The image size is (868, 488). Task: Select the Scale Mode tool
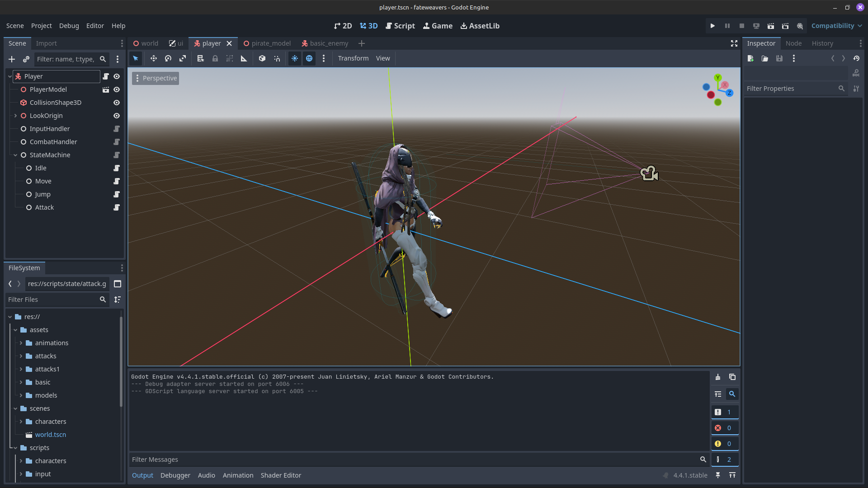(x=183, y=58)
